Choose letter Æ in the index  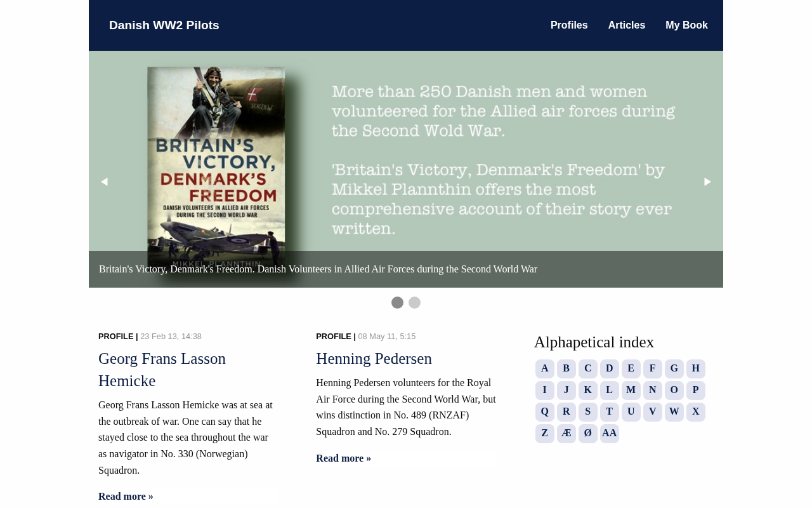click(x=566, y=434)
